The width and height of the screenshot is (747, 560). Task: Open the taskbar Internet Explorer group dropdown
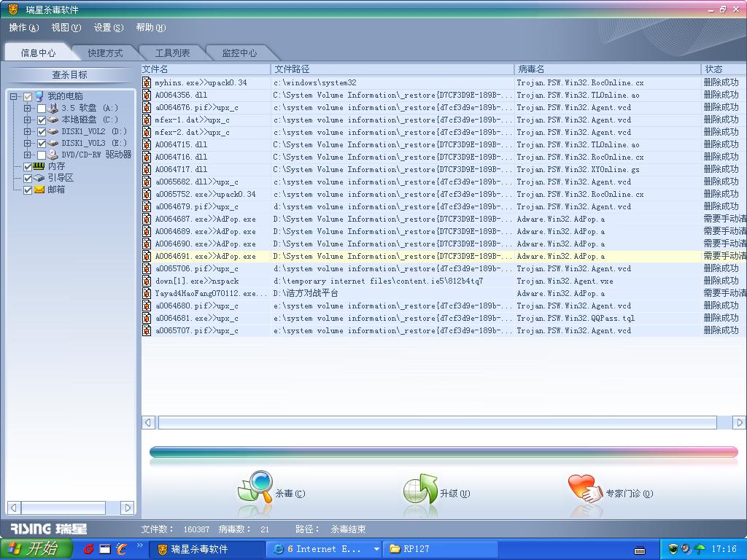376,549
